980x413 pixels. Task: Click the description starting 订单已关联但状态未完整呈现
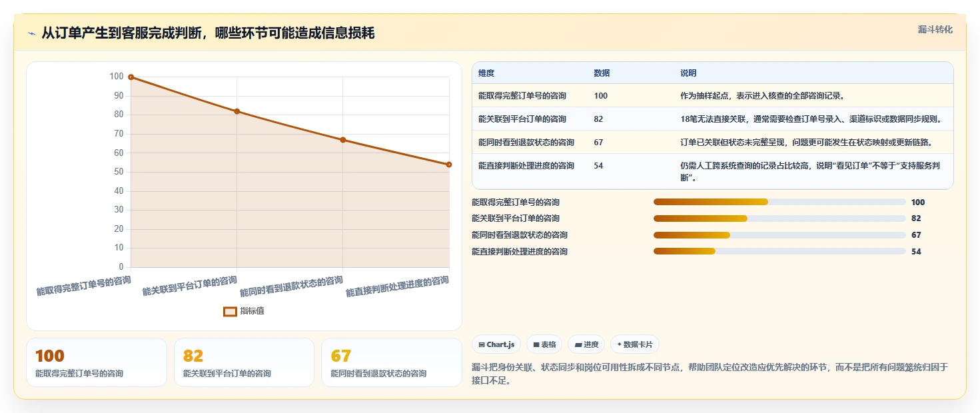[806, 143]
